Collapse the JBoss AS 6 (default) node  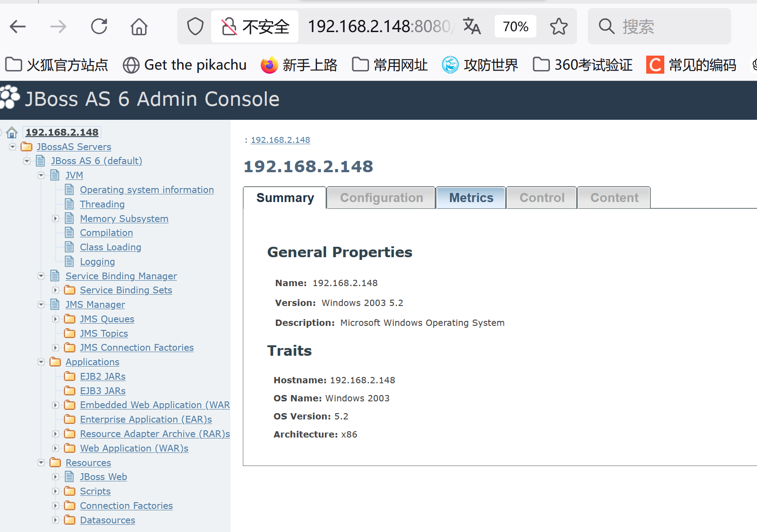tap(27, 161)
